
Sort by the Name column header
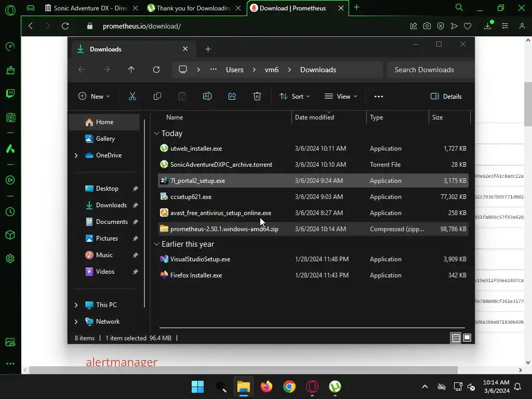[x=224, y=117]
